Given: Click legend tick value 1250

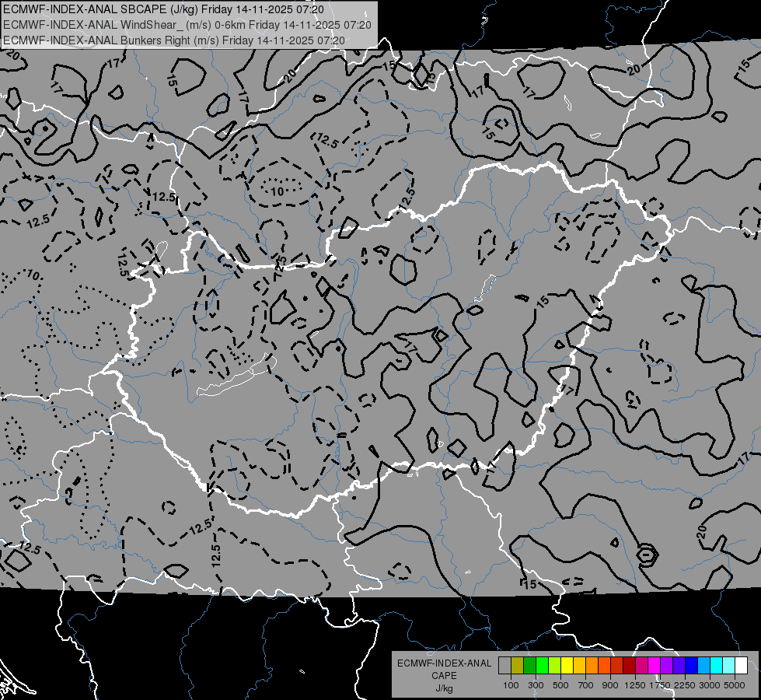Looking at the screenshot, I should point(635,685).
